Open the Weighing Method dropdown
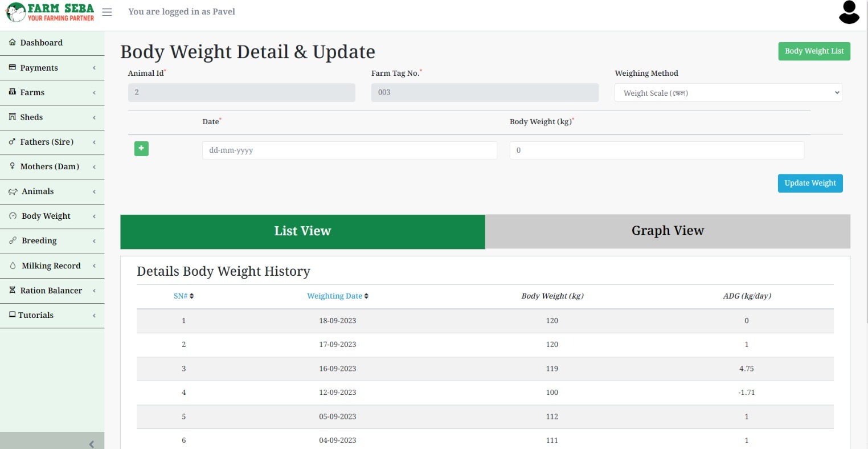 [728, 93]
